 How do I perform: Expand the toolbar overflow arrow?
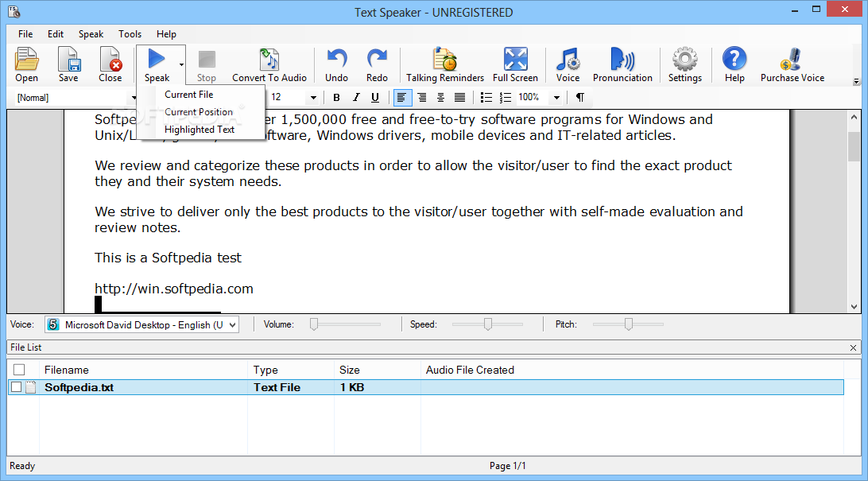coord(856,82)
